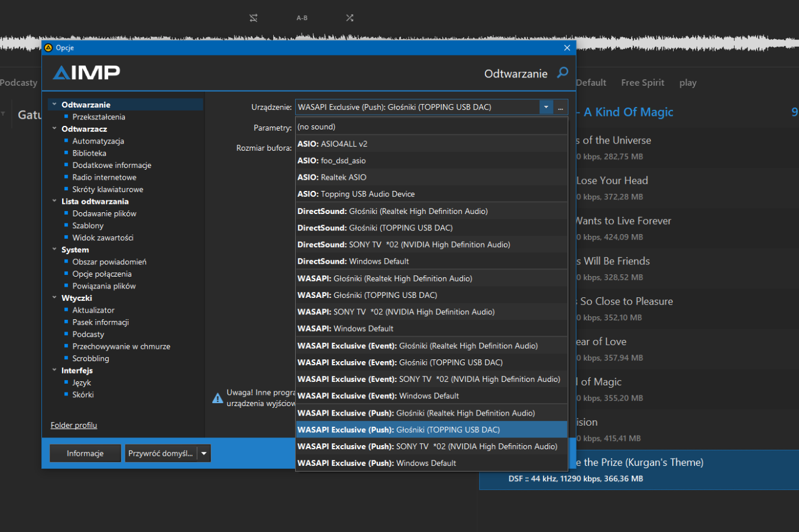Click the search magnifier icon in Options
Screen dimensions: 799x532
[562, 73]
